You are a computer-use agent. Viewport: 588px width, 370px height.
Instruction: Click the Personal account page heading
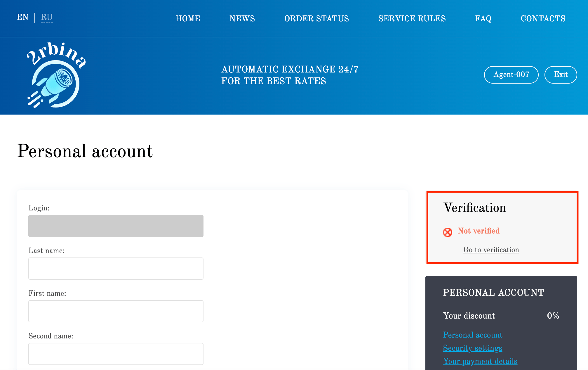pos(85,151)
